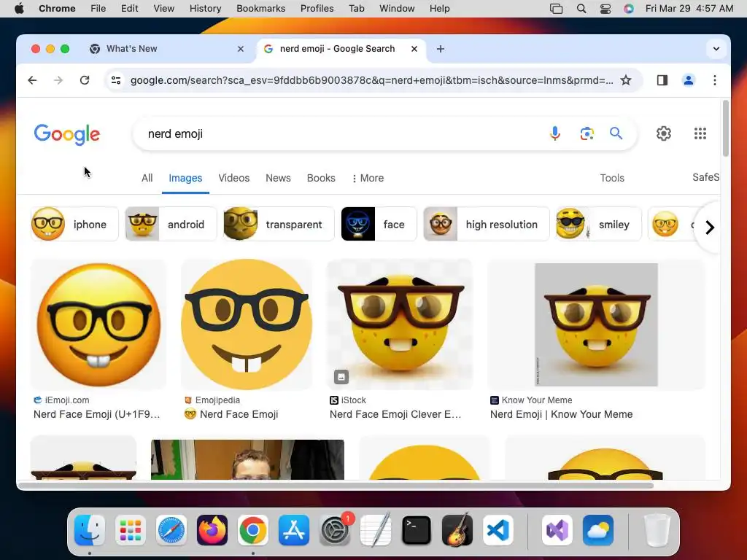Screen dimensions: 747x560
Task: Open Chrome three-dot menu
Action: [x=715, y=80]
